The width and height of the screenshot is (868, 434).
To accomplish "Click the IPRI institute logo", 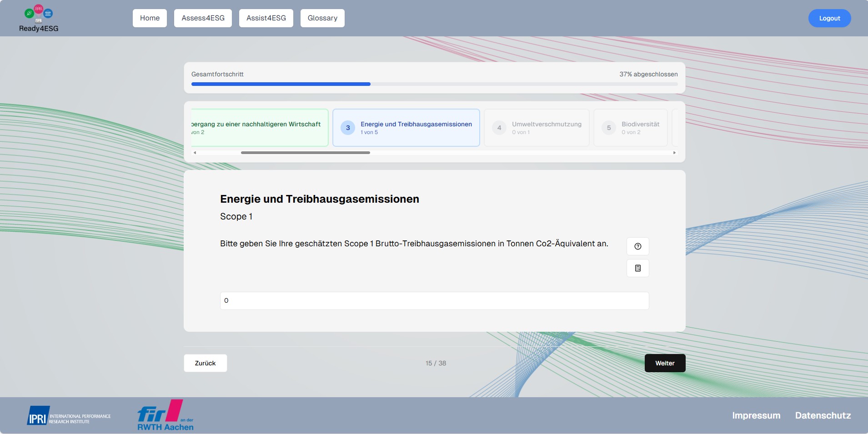I will [x=69, y=416].
